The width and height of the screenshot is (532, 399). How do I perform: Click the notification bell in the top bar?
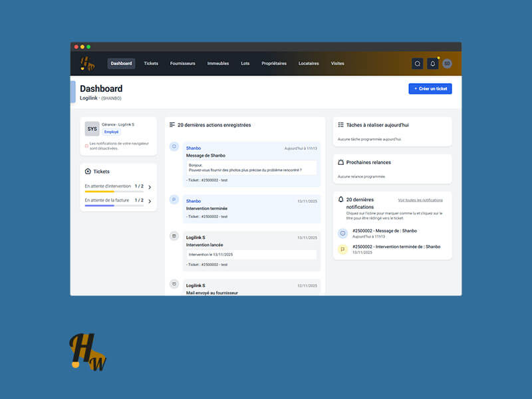[432, 64]
